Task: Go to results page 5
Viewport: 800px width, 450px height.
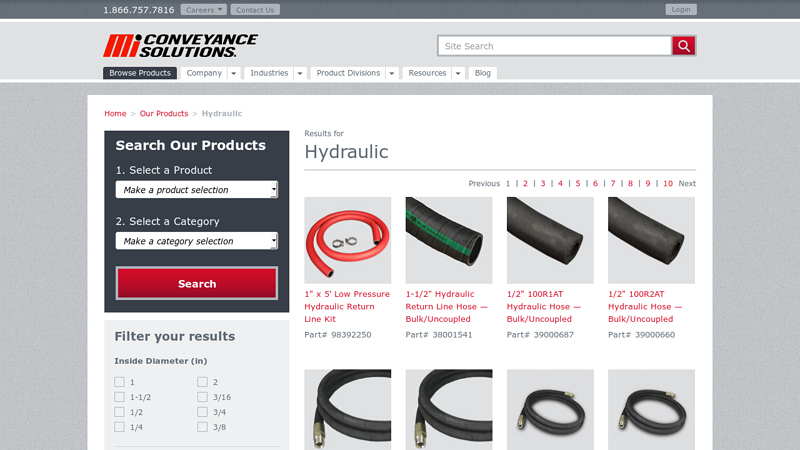Action: (x=578, y=183)
